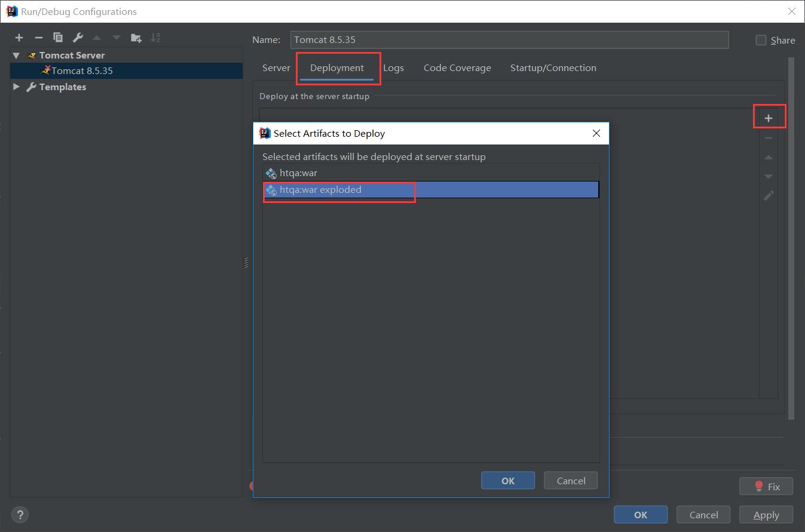Open edit defaults wrench icon
The height and width of the screenshot is (532, 805).
tap(78, 38)
